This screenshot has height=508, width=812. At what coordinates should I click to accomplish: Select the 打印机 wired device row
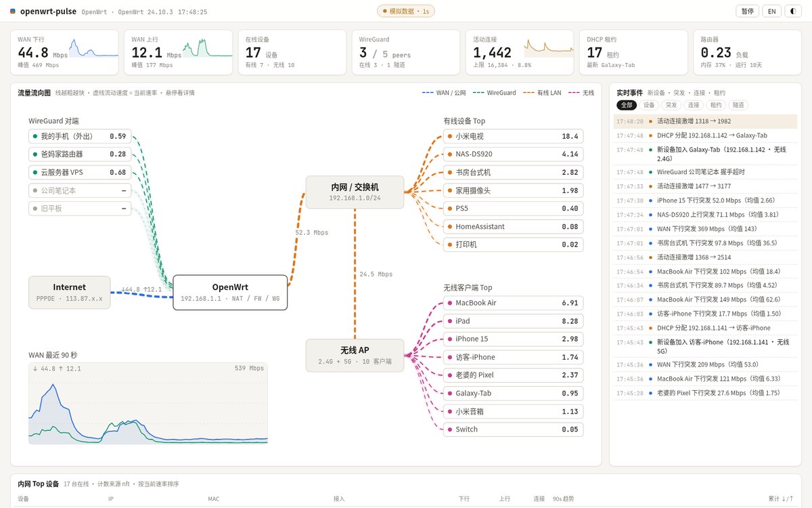(514, 245)
